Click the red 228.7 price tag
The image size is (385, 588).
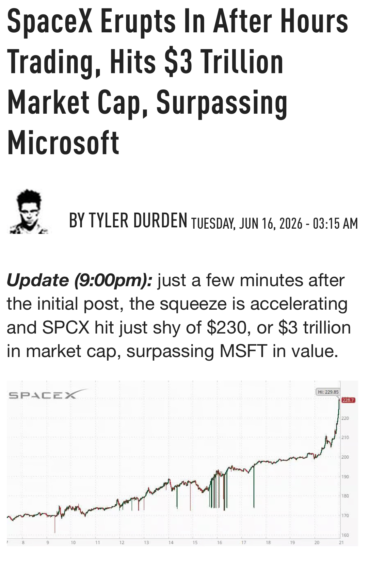click(x=348, y=400)
